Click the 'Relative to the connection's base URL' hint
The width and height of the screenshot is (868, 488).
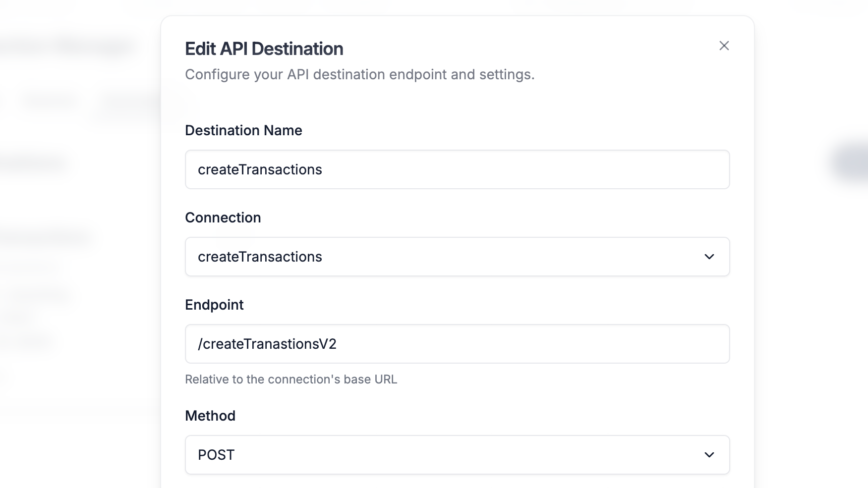point(291,380)
